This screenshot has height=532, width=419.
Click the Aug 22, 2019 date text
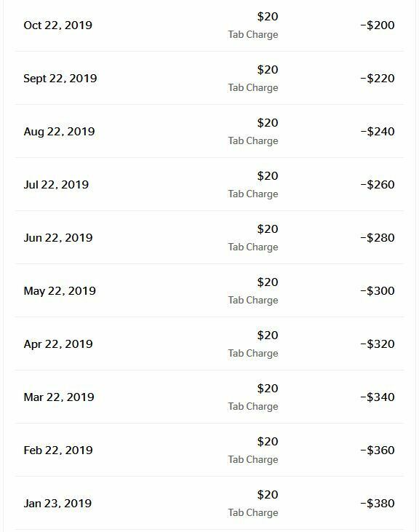coord(60,132)
